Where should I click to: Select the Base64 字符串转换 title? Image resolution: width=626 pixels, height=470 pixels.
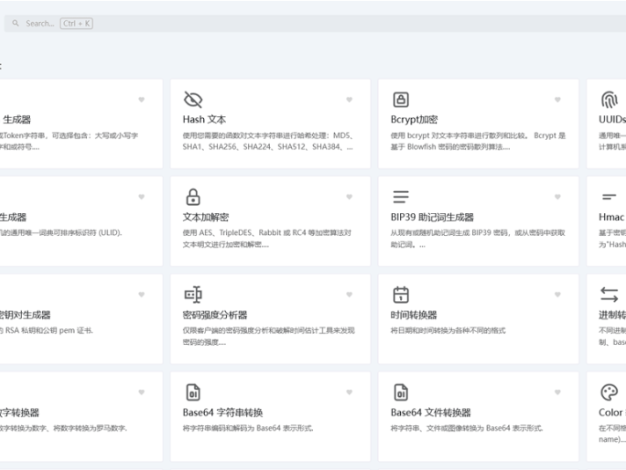[x=223, y=412]
